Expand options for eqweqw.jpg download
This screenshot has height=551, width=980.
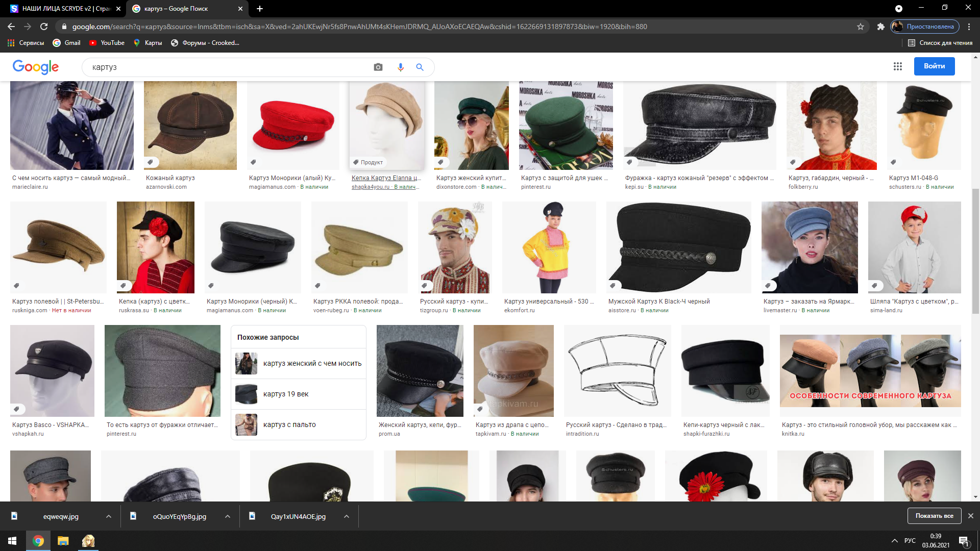[x=109, y=516]
